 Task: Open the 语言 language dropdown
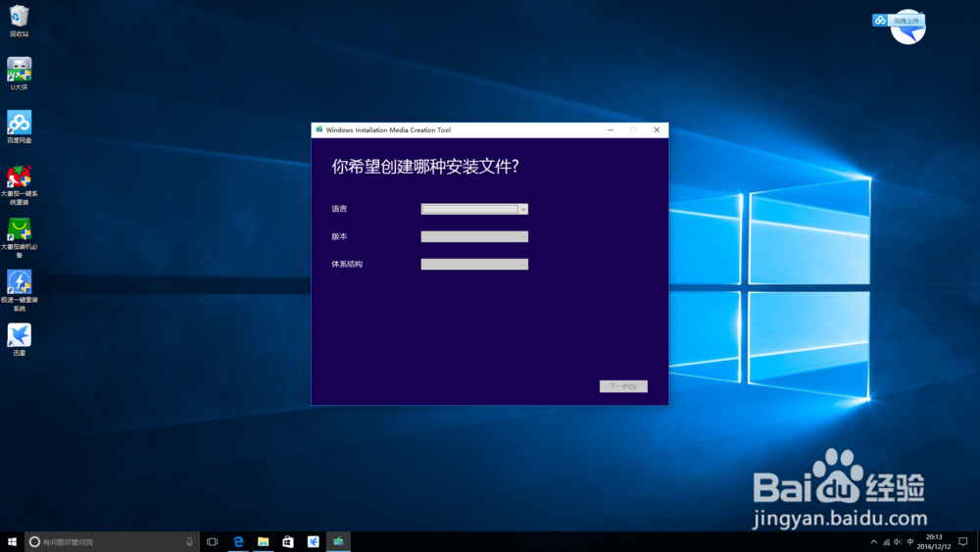[x=474, y=210]
